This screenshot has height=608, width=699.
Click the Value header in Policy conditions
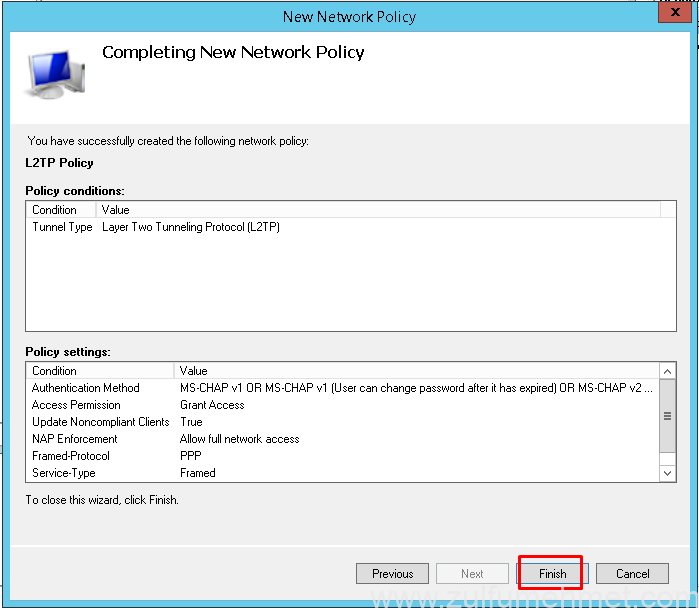pyautogui.click(x=378, y=210)
